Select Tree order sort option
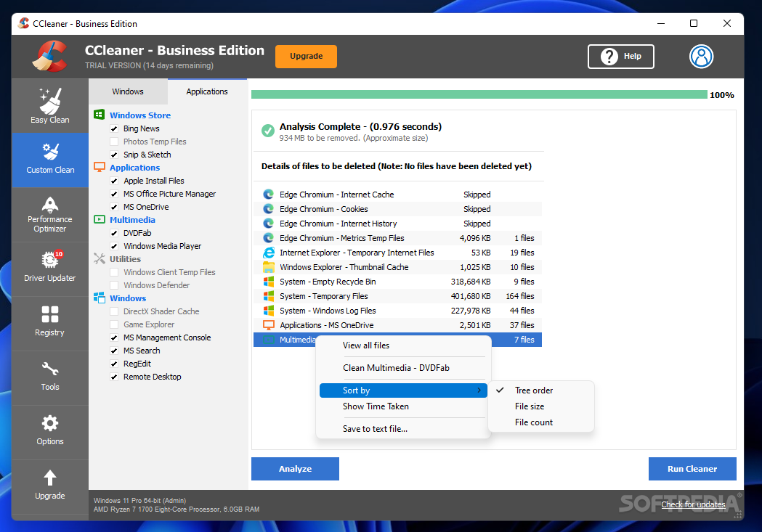The width and height of the screenshot is (762, 532). point(541,390)
